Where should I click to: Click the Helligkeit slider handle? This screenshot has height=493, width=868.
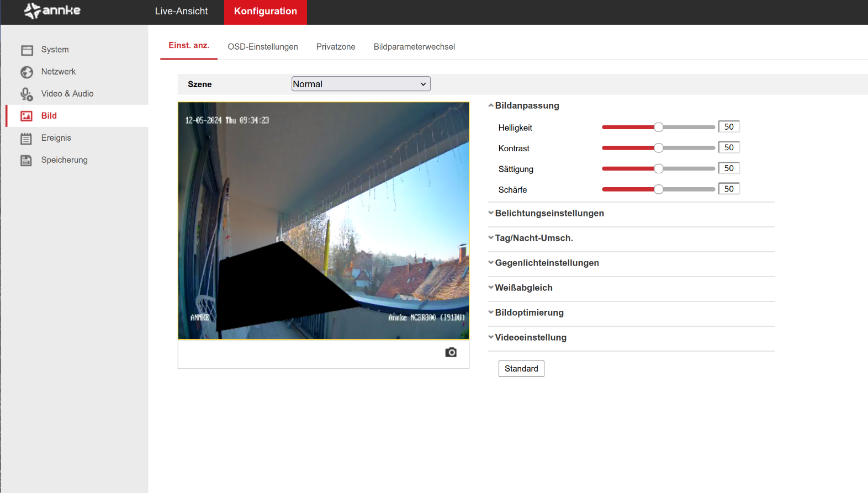[658, 128]
